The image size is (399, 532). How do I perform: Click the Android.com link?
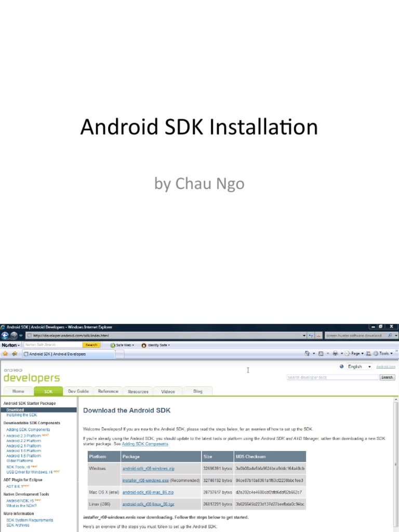click(x=386, y=367)
